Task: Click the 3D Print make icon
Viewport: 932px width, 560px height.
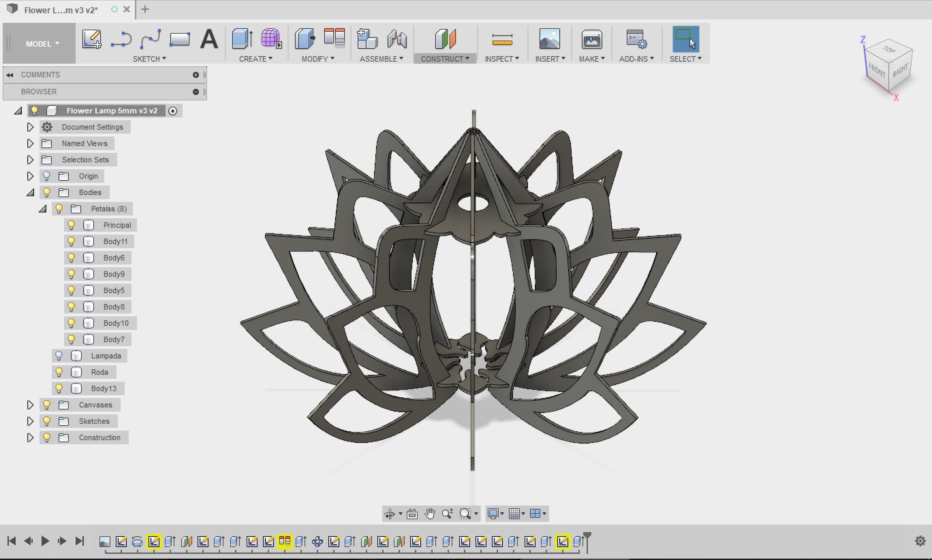Action: click(591, 39)
